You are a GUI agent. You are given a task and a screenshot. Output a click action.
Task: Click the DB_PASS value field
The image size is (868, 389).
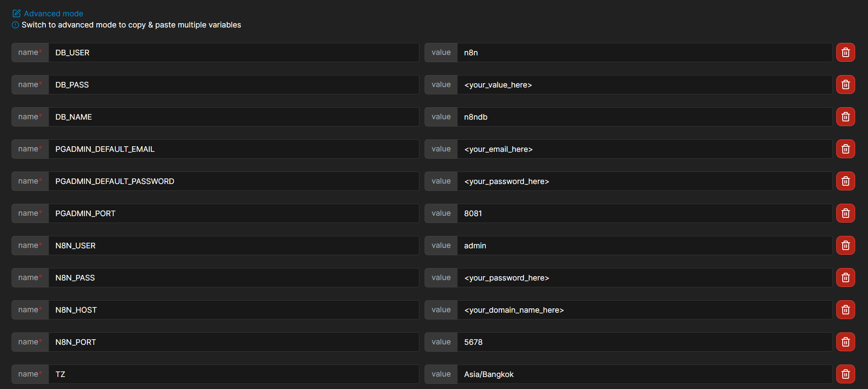(x=644, y=84)
